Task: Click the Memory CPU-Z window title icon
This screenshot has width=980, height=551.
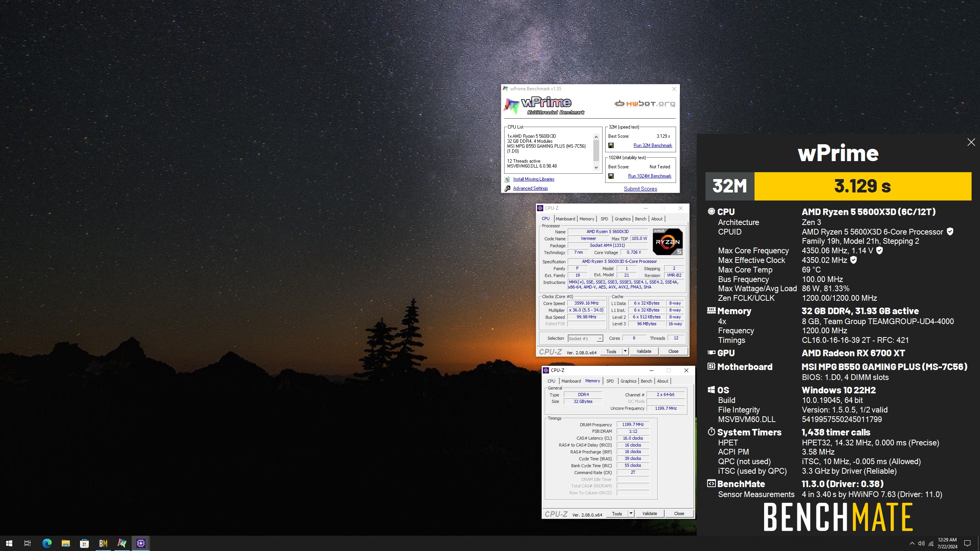Action: (546, 370)
